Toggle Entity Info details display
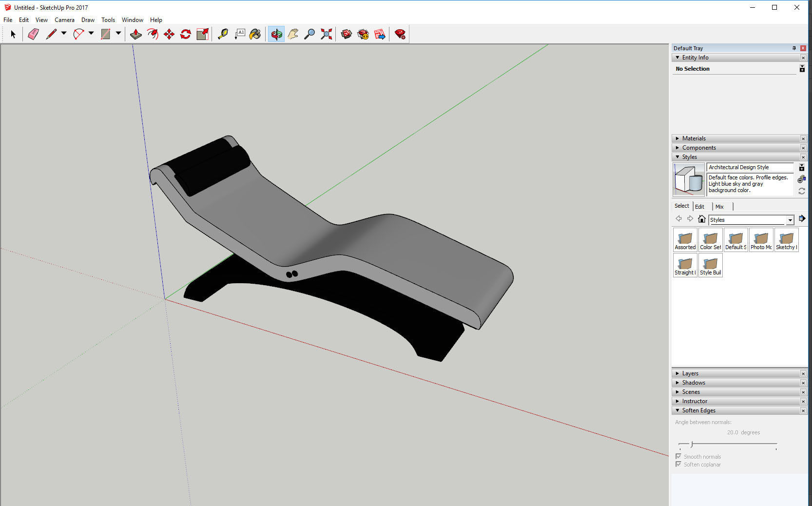Viewport: 812px width, 506px height. click(x=802, y=69)
